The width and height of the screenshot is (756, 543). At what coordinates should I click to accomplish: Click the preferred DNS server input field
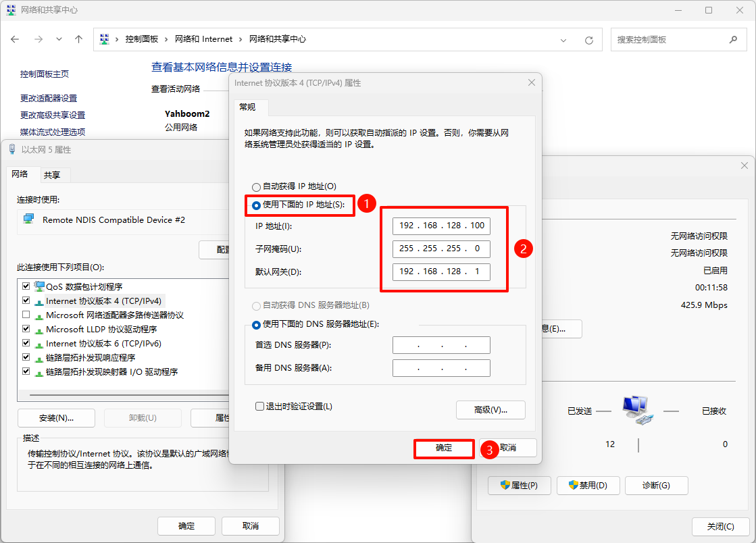tap(440, 345)
